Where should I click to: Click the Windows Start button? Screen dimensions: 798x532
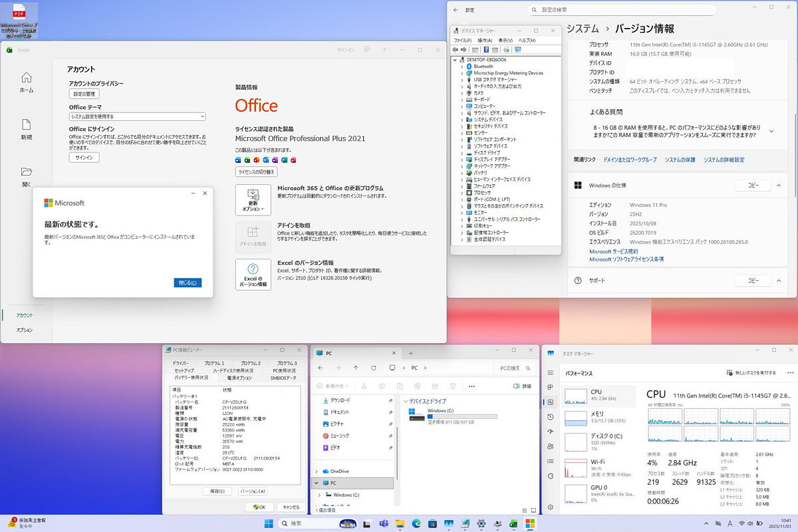[269, 524]
